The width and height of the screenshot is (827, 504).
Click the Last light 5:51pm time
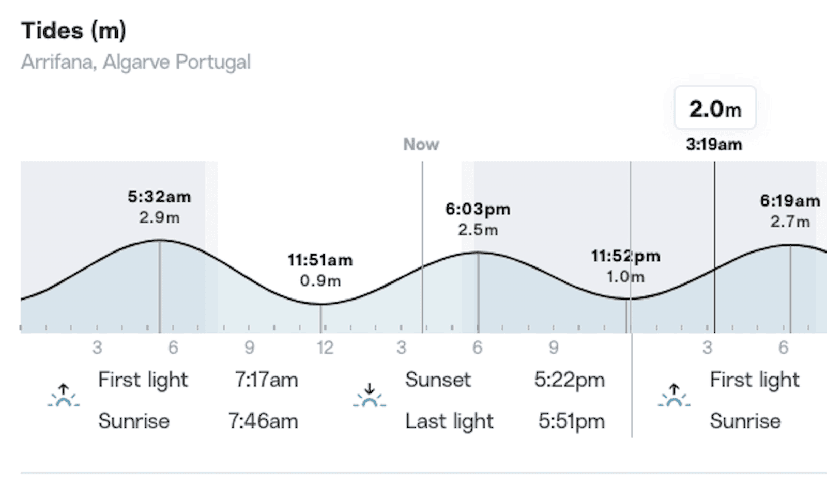click(x=571, y=421)
